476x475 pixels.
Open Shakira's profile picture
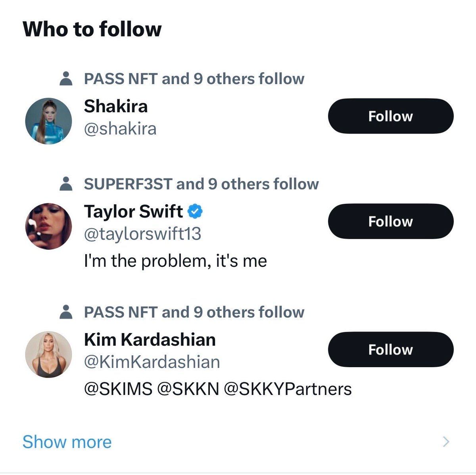[x=48, y=121]
